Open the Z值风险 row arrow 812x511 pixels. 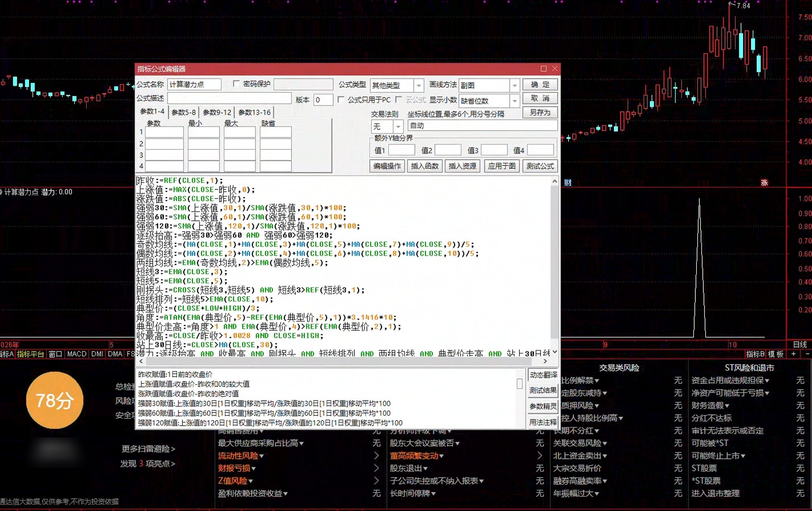point(376,480)
